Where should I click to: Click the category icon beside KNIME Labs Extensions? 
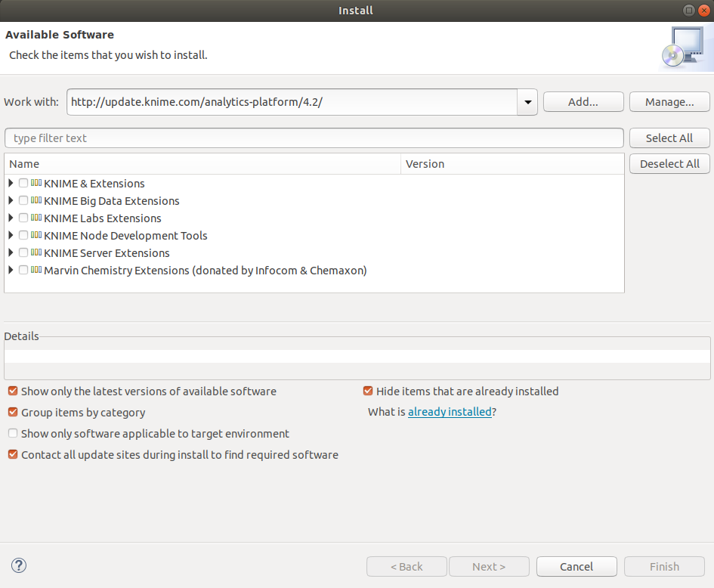coord(36,218)
